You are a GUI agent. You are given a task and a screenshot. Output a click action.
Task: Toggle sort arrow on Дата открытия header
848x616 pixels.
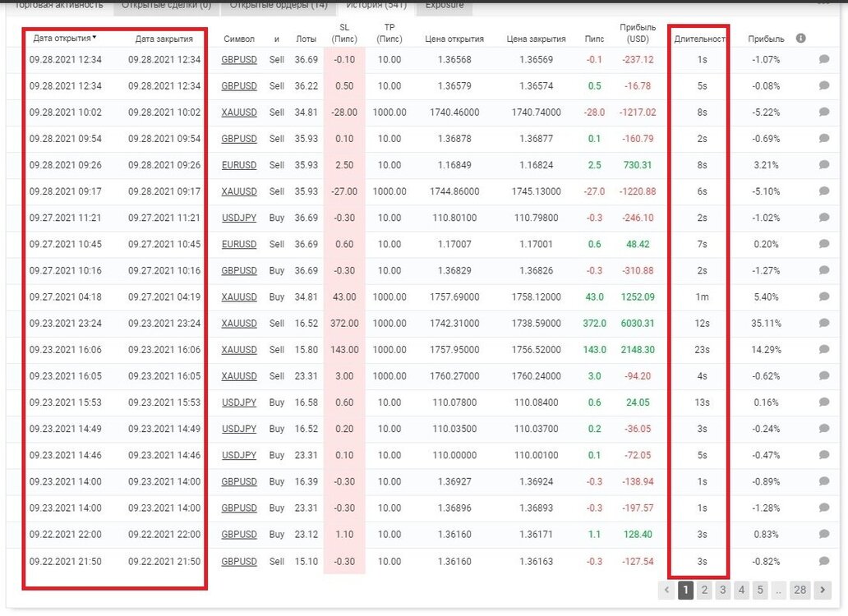pyautogui.click(x=94, y=37)
